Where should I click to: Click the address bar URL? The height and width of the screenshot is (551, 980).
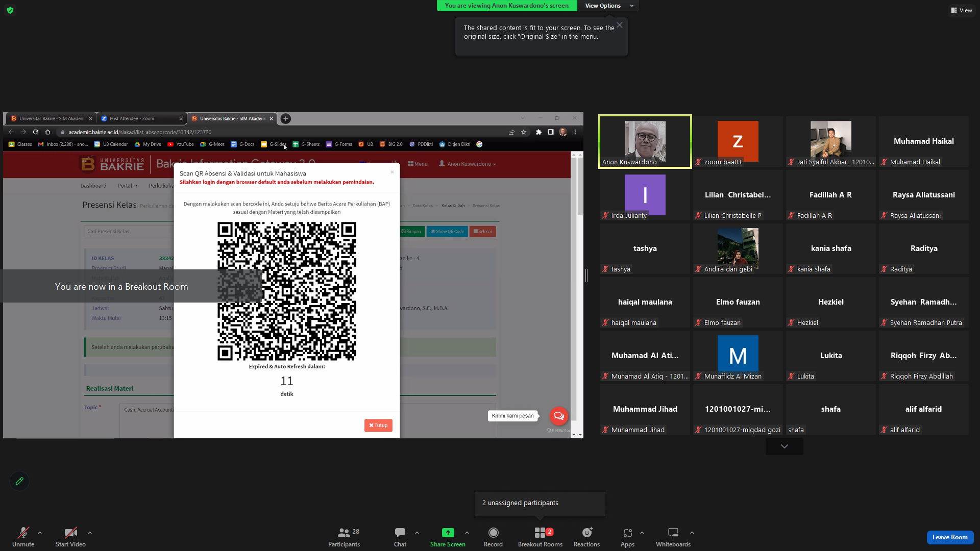pyautogui.click(x=140, y=132)
